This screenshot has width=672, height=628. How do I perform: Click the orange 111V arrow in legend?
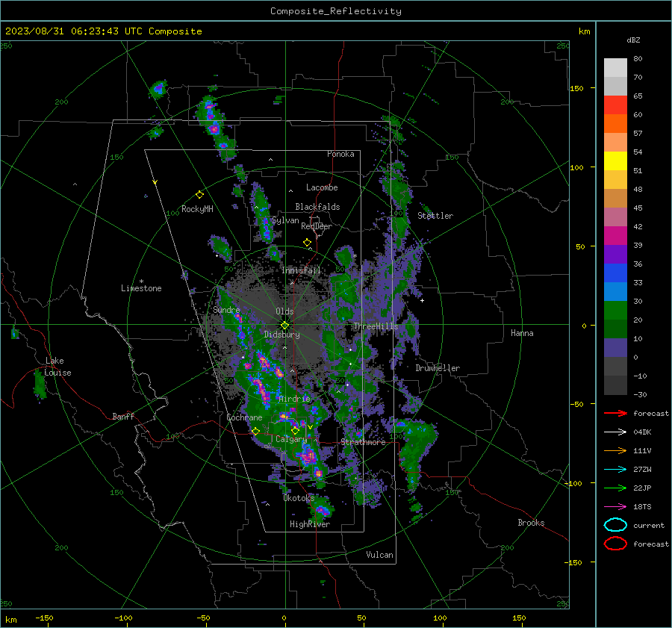pyautogui.click(x=615, y=450)
